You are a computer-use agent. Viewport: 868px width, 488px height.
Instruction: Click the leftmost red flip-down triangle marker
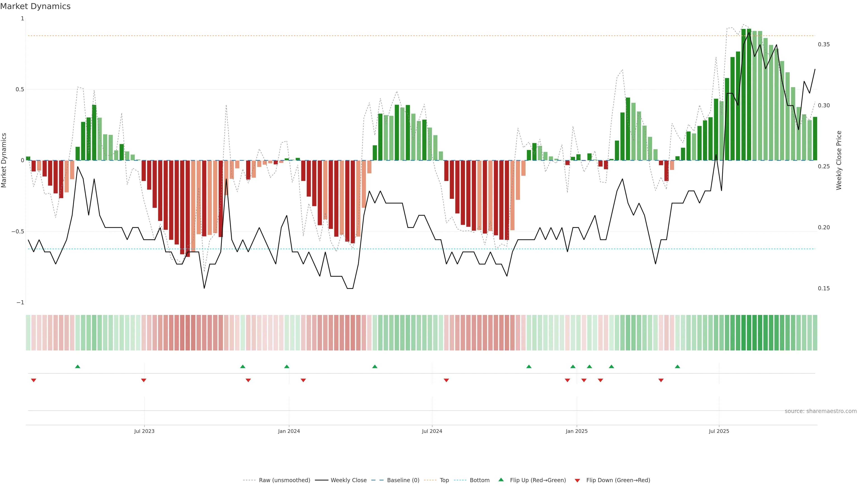[33, 380]
